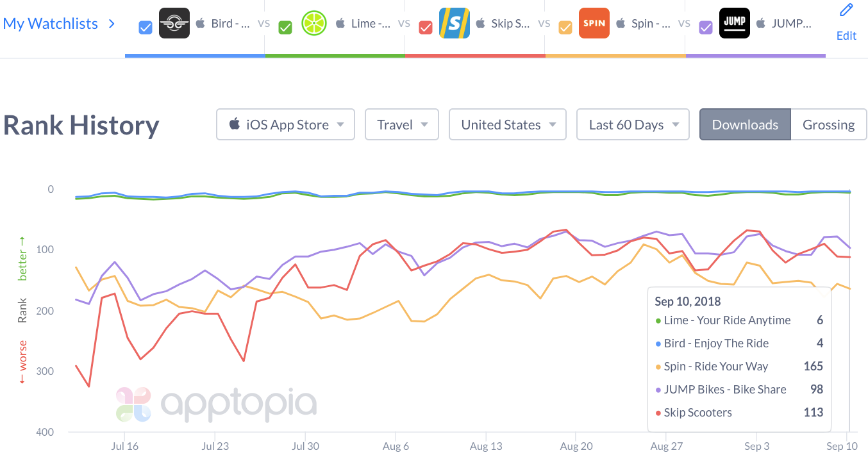Expand the Travel category dropdown
868x455 pixels.
coord(402,124)
